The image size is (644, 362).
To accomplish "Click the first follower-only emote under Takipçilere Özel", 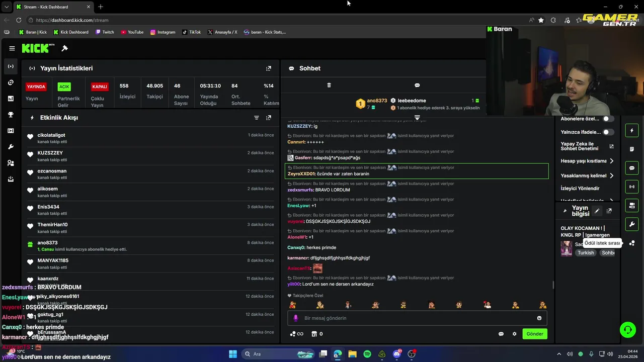I will point(292,305).
